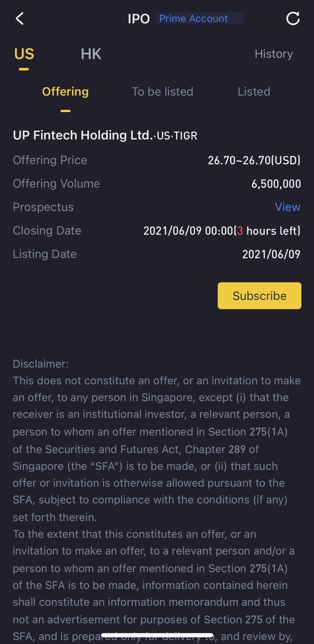
Task: Tap the Offering Price value
Action: coord(254,160)
